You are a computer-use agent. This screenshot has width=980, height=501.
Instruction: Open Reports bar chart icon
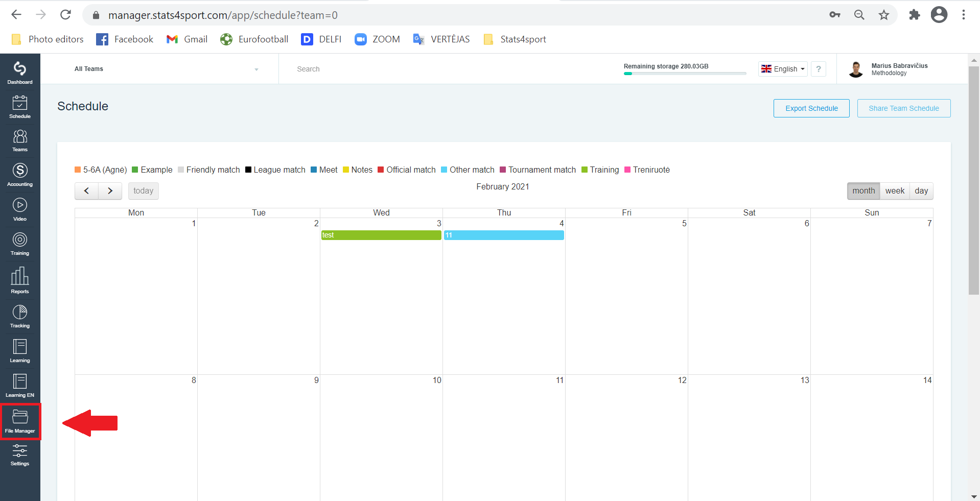(x=20, y=280)
